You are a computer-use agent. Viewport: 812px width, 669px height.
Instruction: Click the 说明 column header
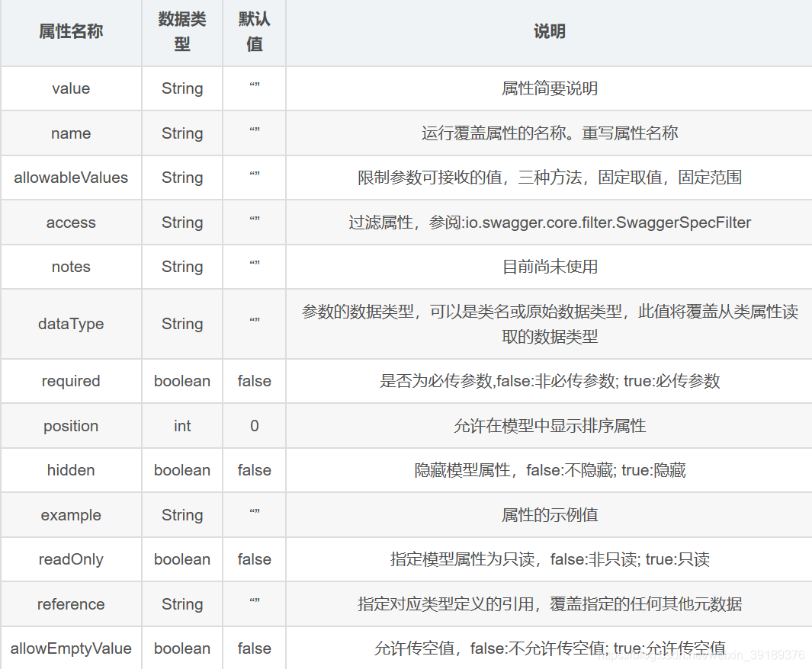click(x=548, y=32)
